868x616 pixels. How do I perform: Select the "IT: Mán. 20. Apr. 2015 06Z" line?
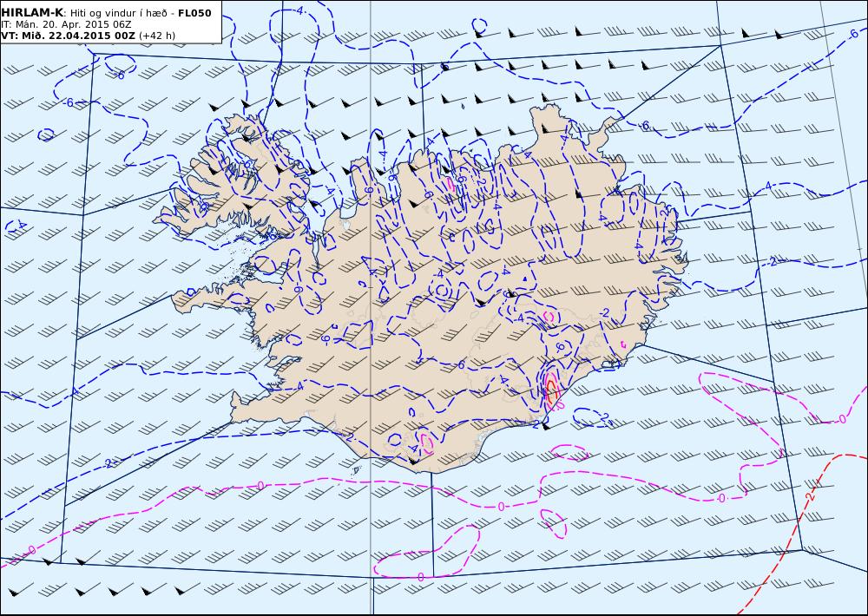67,24
